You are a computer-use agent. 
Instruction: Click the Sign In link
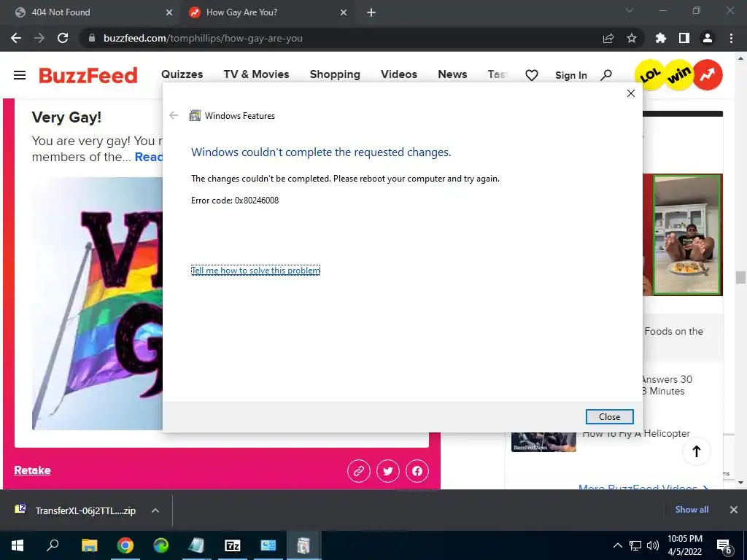(570, 75)
